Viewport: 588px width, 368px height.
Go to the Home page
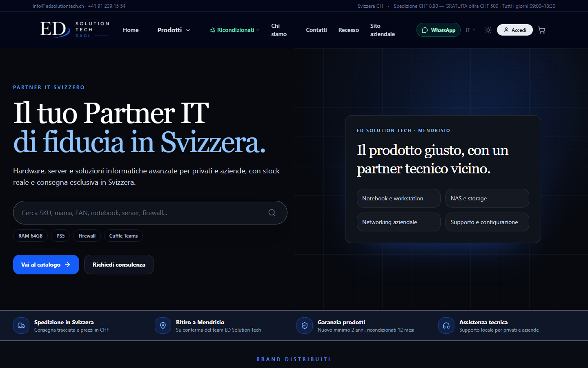pyautogui.click(x=131, y=30)
